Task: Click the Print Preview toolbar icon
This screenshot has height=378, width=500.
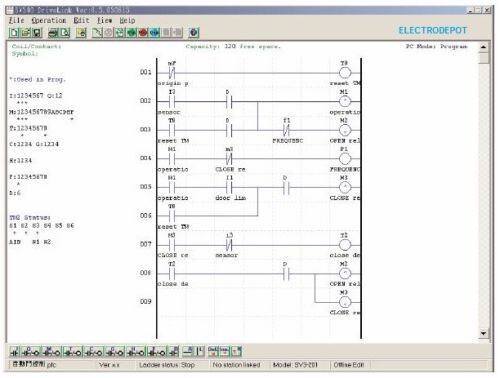Action: [x=65, y=33]
